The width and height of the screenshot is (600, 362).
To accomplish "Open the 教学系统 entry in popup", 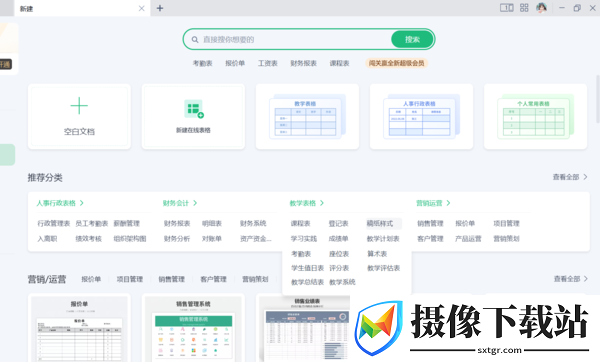I will click(x=342, y=282).
